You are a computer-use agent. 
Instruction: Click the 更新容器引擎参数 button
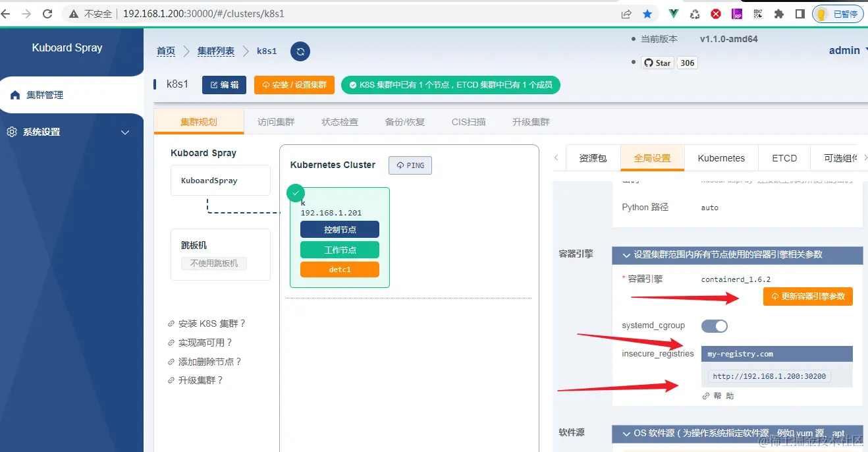coord(808,297)
